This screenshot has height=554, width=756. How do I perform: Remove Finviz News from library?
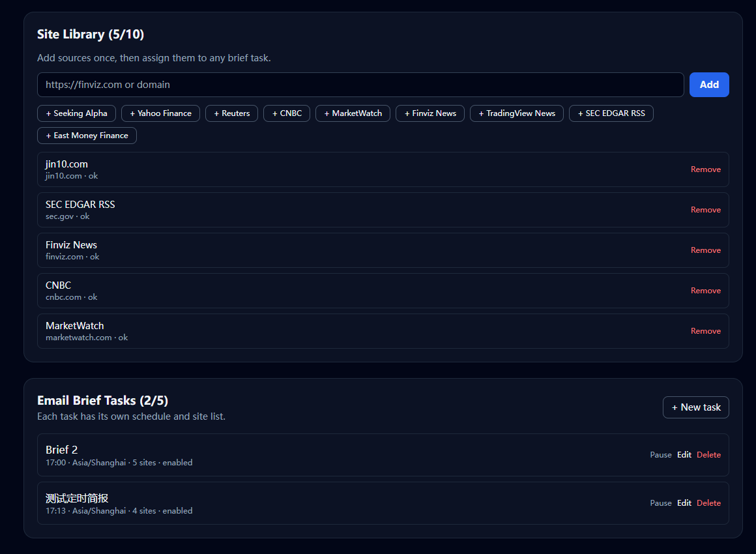705,250
